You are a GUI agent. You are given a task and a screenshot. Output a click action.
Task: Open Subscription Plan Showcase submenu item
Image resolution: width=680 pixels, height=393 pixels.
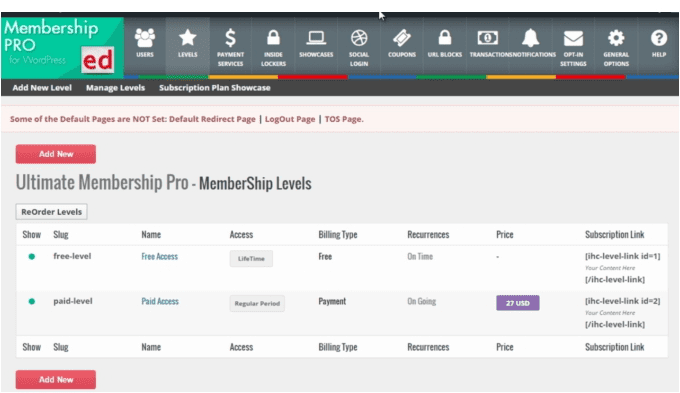215,88
